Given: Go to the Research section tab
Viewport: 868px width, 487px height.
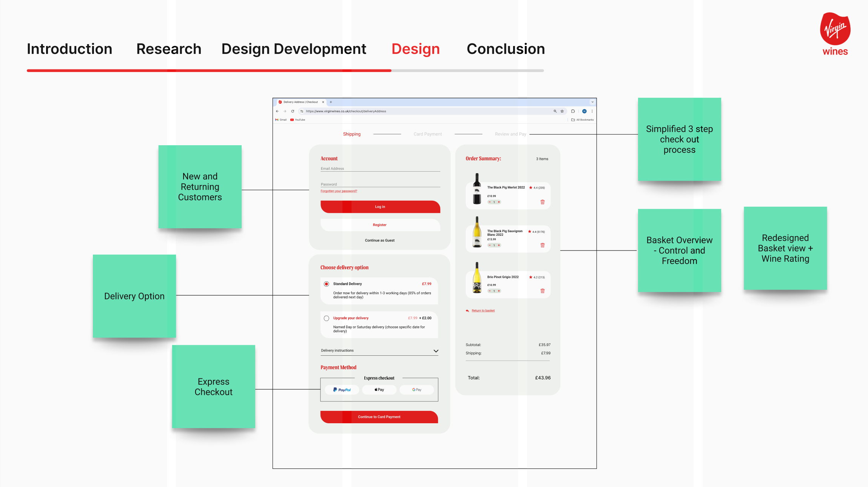Looking at the screenshot, I should tap(169, 49).
